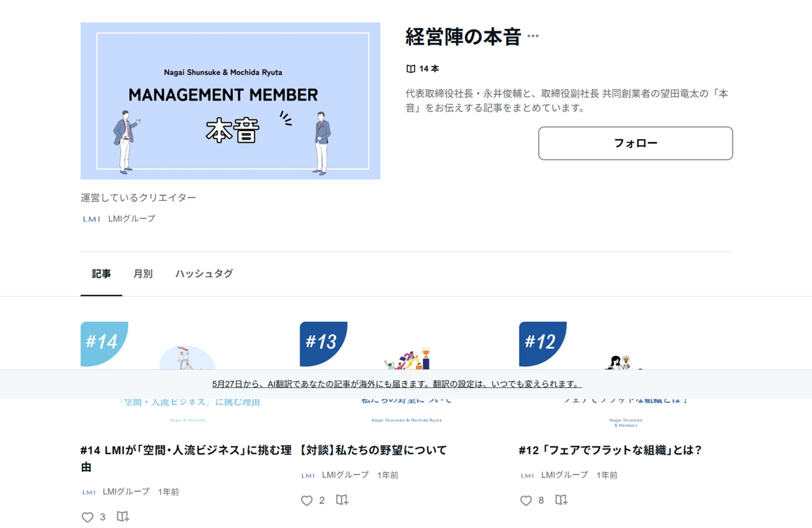Click the 1年前 timestamp under 私たちの野望 article
Screen dimensions: 812x528
(x=388, y=475)
